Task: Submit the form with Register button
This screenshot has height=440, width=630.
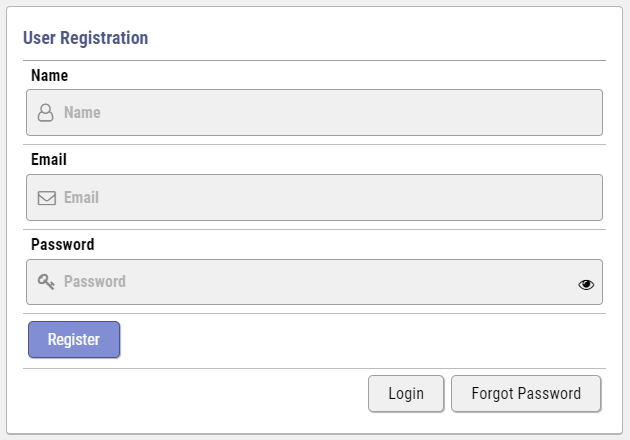Action: point(74,340)
